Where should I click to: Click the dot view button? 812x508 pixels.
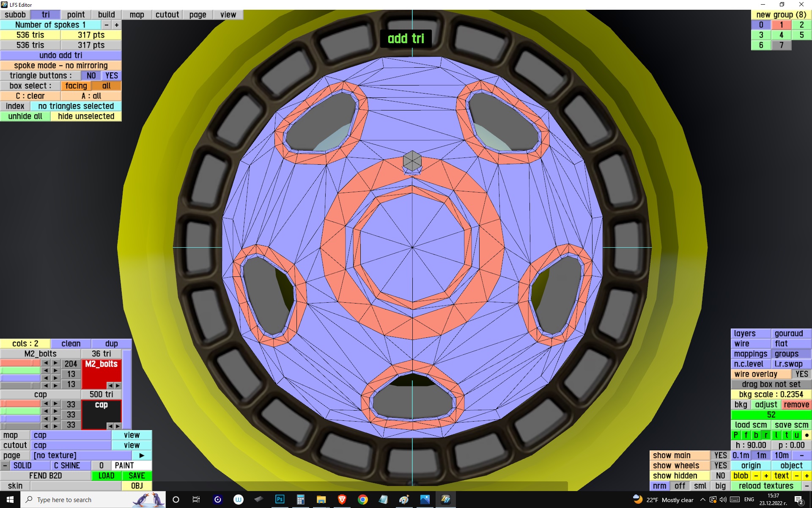pyautogui.click(x=807, y=435)
